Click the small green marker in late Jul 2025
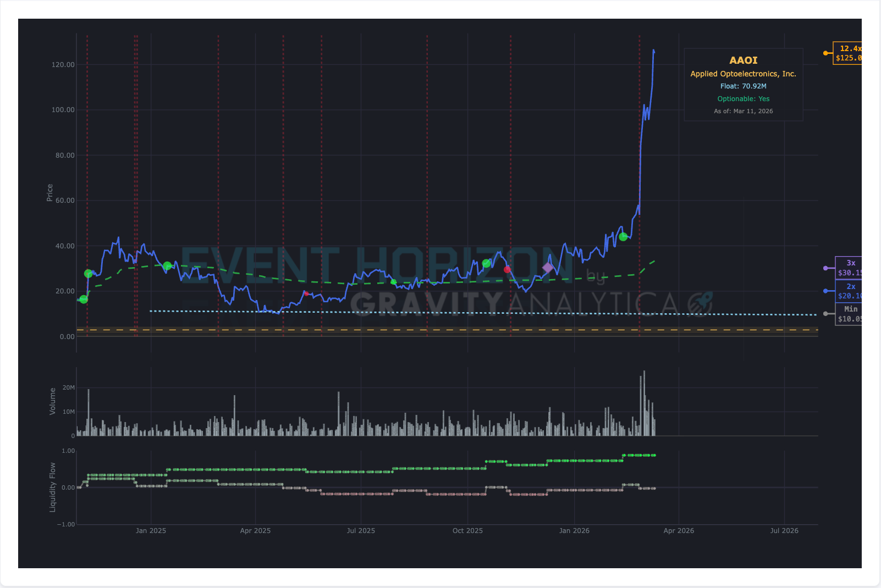Screen dimensions: 881x588 coord(393,282)
